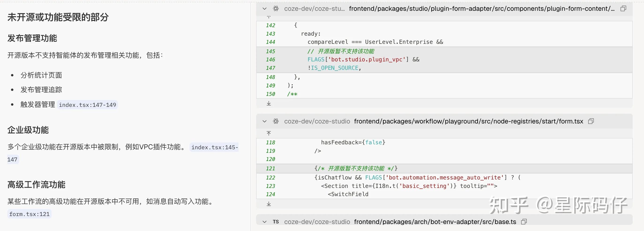
Task: Expand code downward below line 150
Action: tap(269, 103)
